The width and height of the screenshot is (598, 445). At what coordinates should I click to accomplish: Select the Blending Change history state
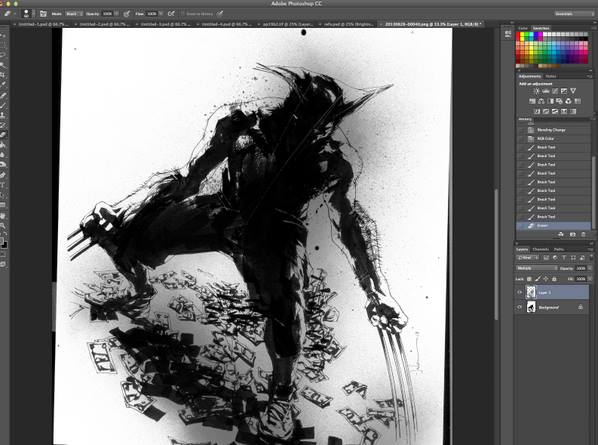pos(553,130)
